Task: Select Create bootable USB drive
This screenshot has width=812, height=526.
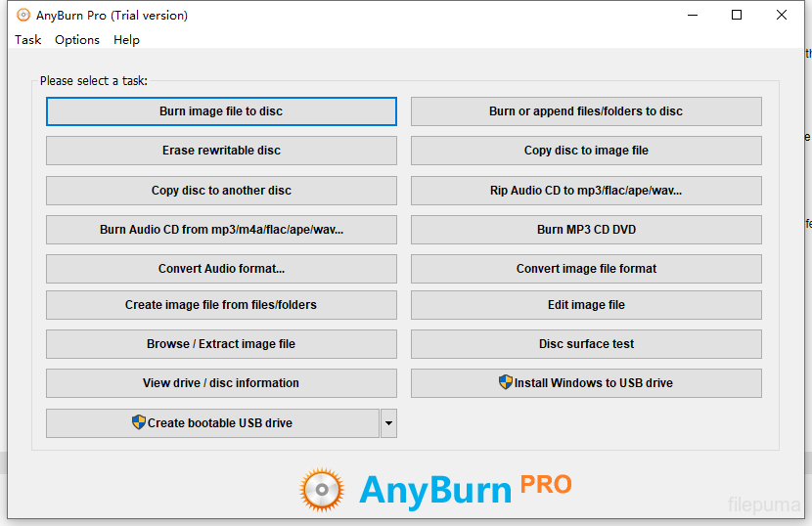Action: 212,423
